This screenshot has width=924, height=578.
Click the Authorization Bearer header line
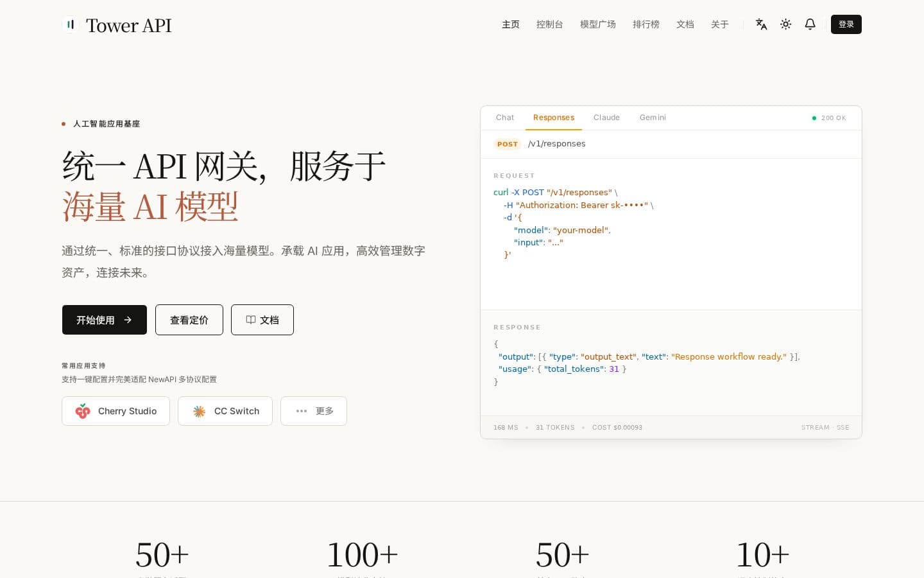578,206
